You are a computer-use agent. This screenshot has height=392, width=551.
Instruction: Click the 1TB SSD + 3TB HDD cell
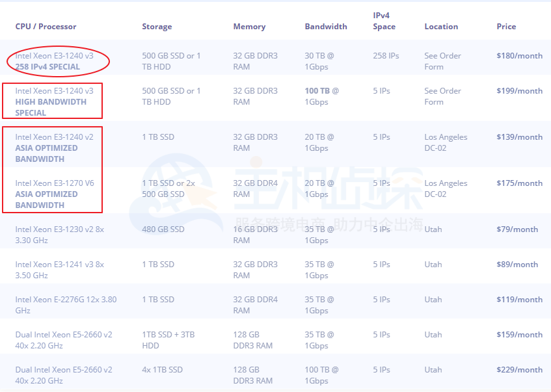[x=168, y=340]
